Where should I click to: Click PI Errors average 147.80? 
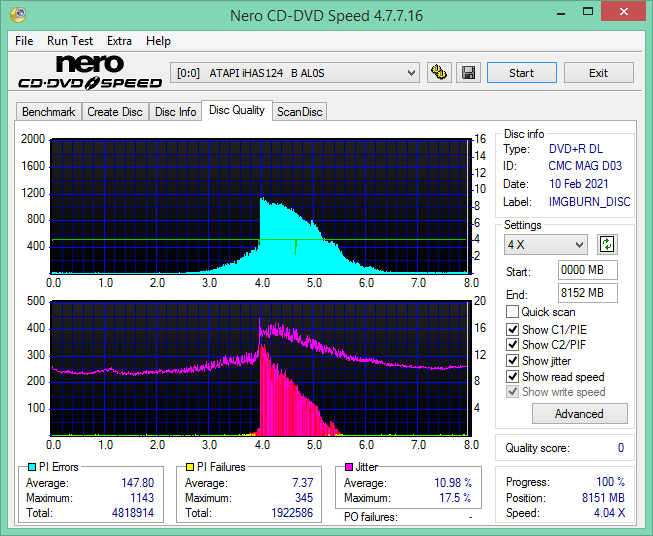(137, 483)
